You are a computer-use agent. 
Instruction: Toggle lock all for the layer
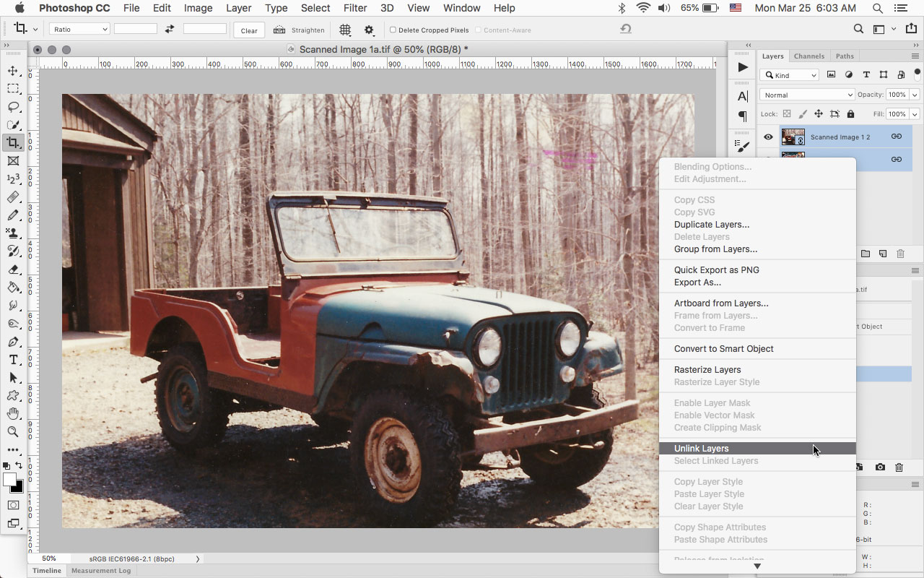(x=850, y=114)
